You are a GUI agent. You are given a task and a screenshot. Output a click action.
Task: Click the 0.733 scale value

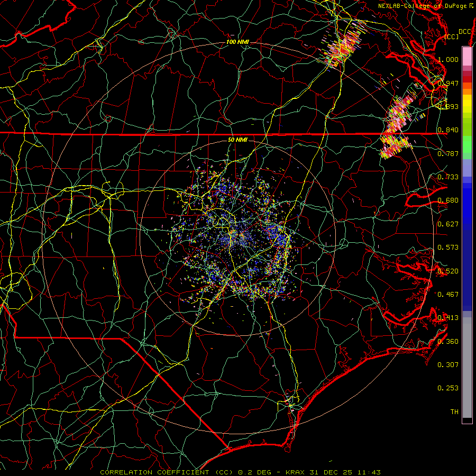click(448, 177)
